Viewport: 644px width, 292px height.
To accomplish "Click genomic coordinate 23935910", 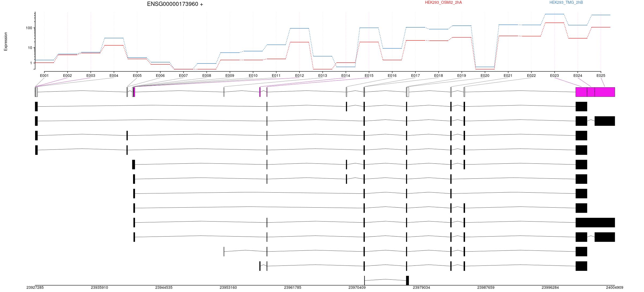I will click(x=99, y=287).
